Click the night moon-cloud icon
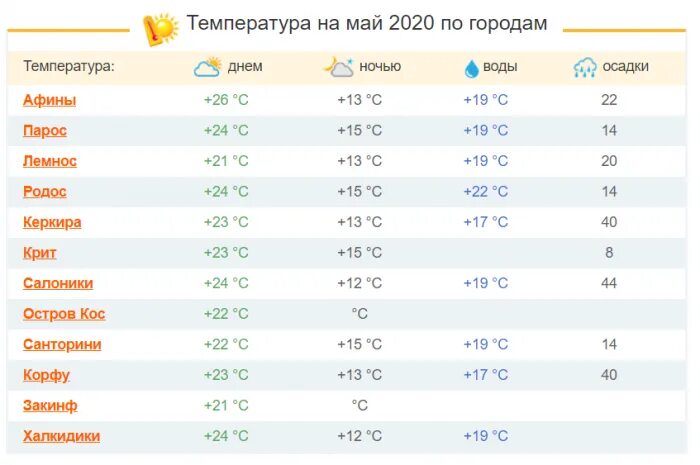 pyautogui.click(x=338, y=67)
